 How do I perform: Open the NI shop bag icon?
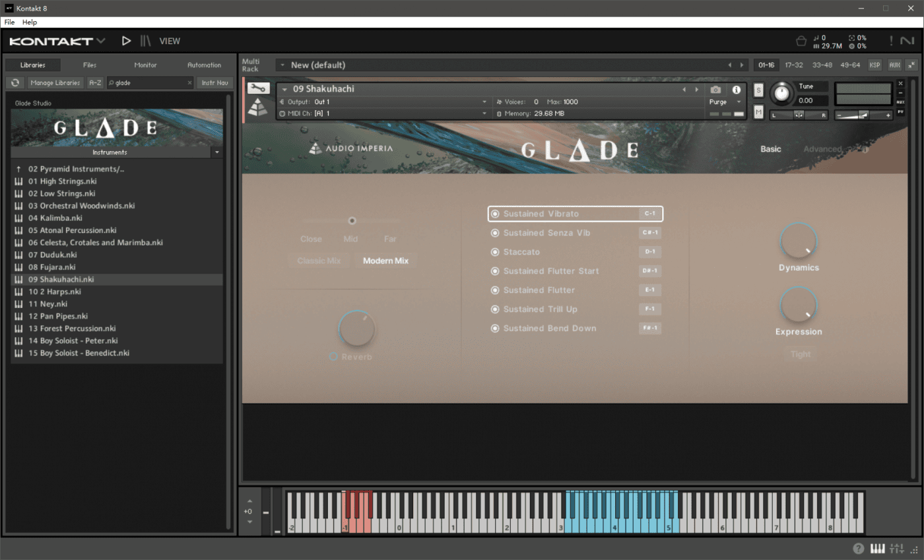801,41
